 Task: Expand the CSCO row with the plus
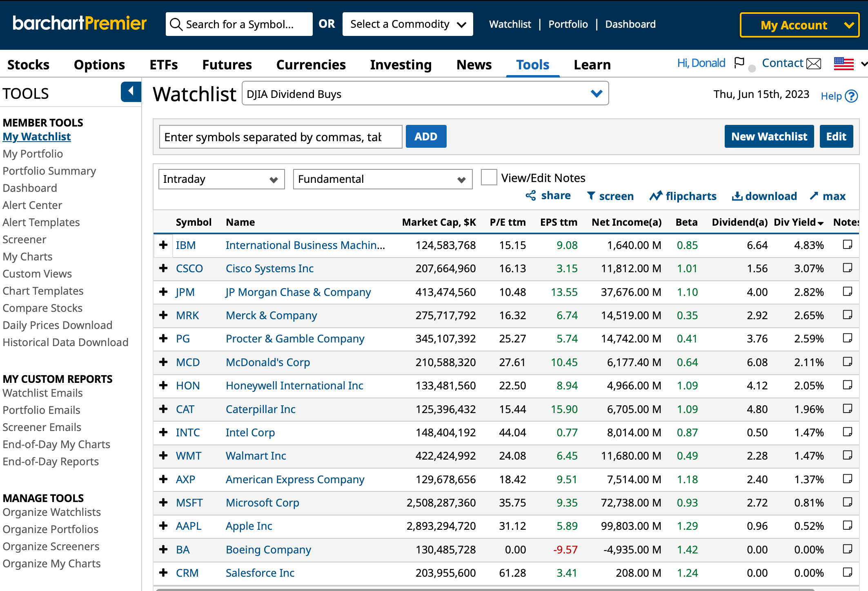point(163,269)
